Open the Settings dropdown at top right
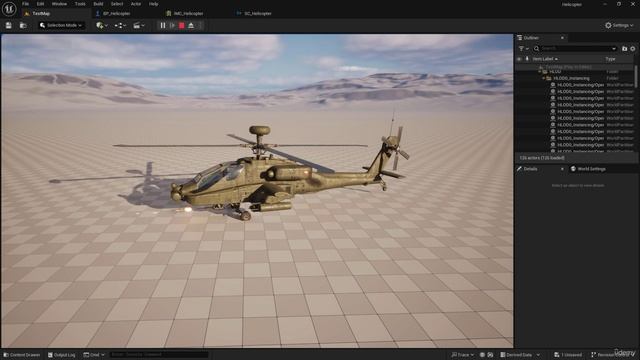Viewport: 640px width, 360px height. [619, 25]
